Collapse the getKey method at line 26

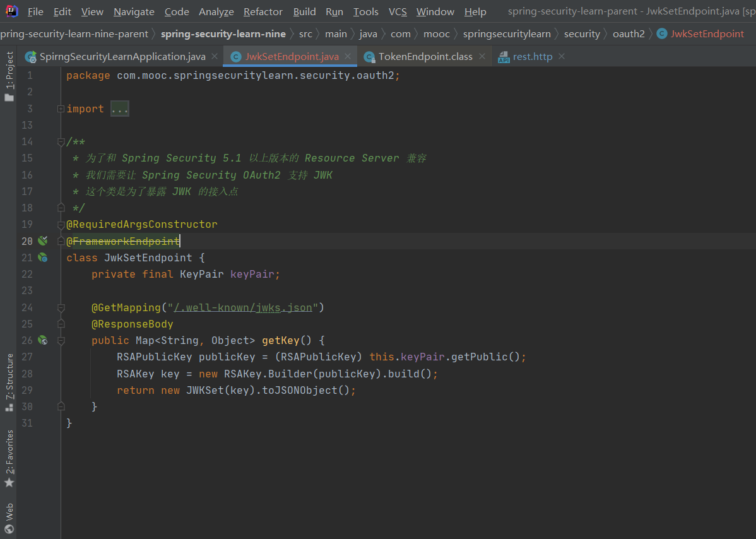click(61, 341)
